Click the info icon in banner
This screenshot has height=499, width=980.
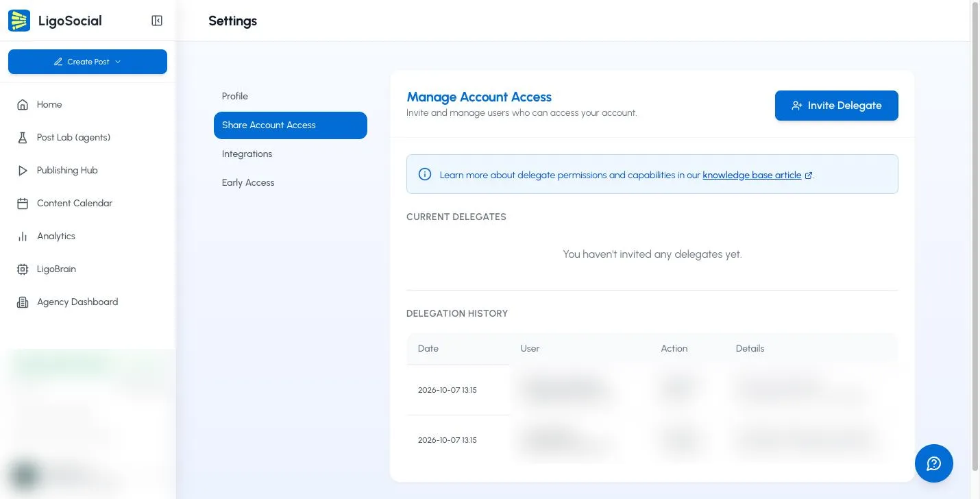click(x=425, y=174)
